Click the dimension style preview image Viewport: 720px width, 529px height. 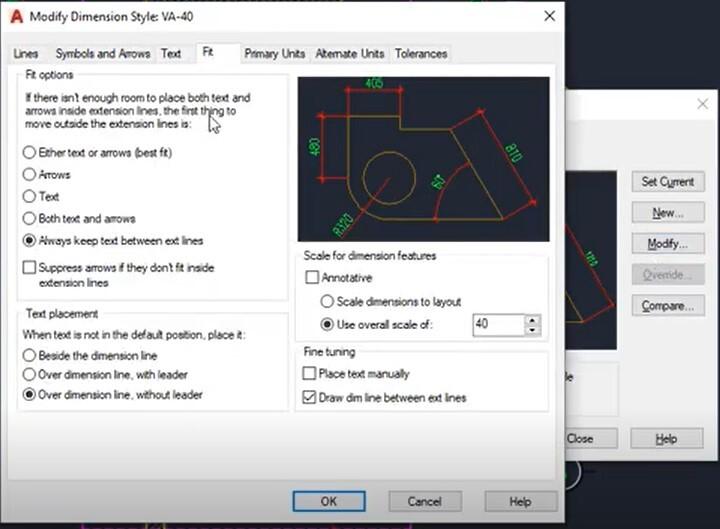pos(423,159)
